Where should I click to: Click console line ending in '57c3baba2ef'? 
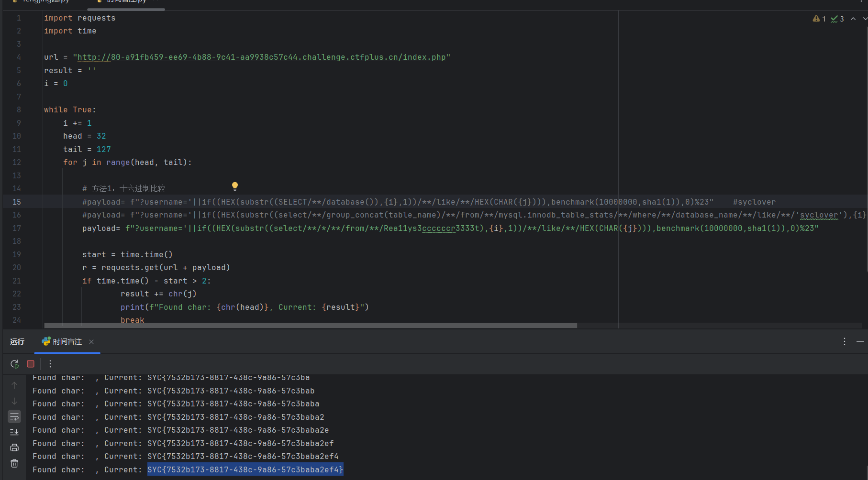click(x=183, y=443)
